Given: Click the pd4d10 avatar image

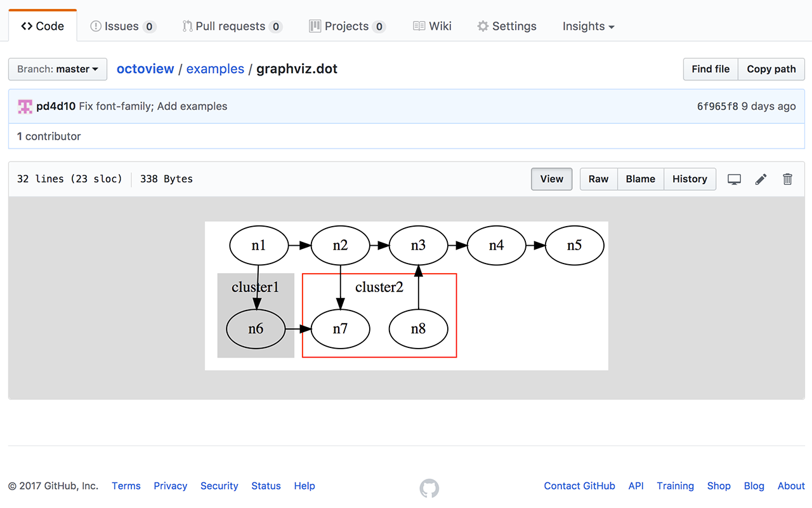Looking at the screenshot, I should coord(25,107).
